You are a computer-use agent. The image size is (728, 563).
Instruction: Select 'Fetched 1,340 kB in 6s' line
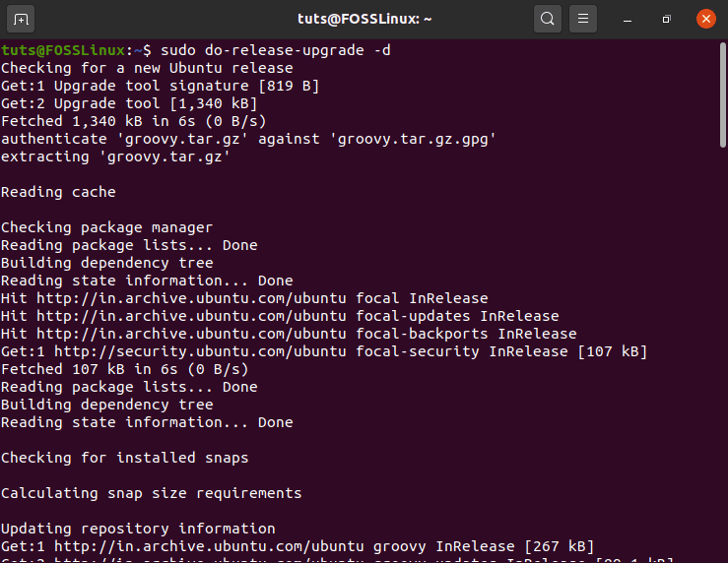click(x=134, y=121)
